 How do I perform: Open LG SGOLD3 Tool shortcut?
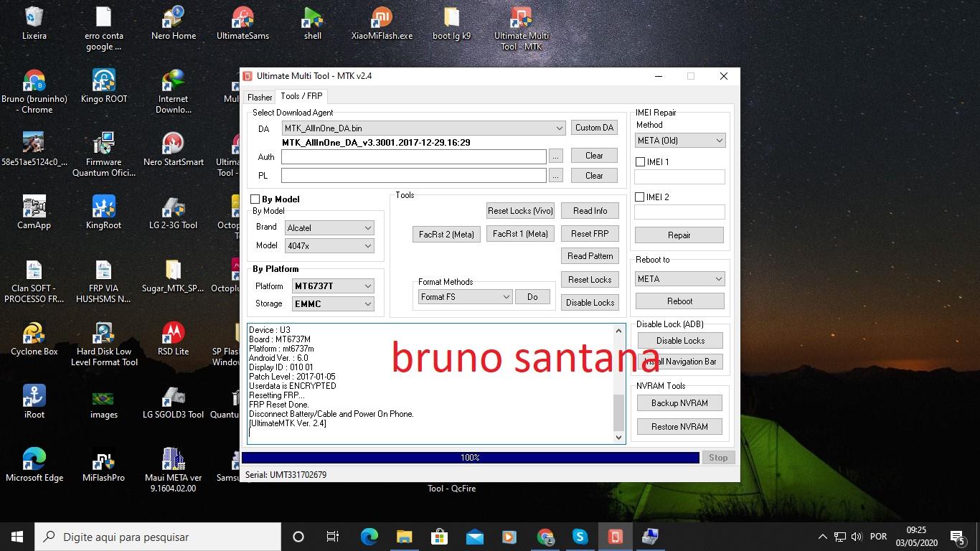(174, 402)
